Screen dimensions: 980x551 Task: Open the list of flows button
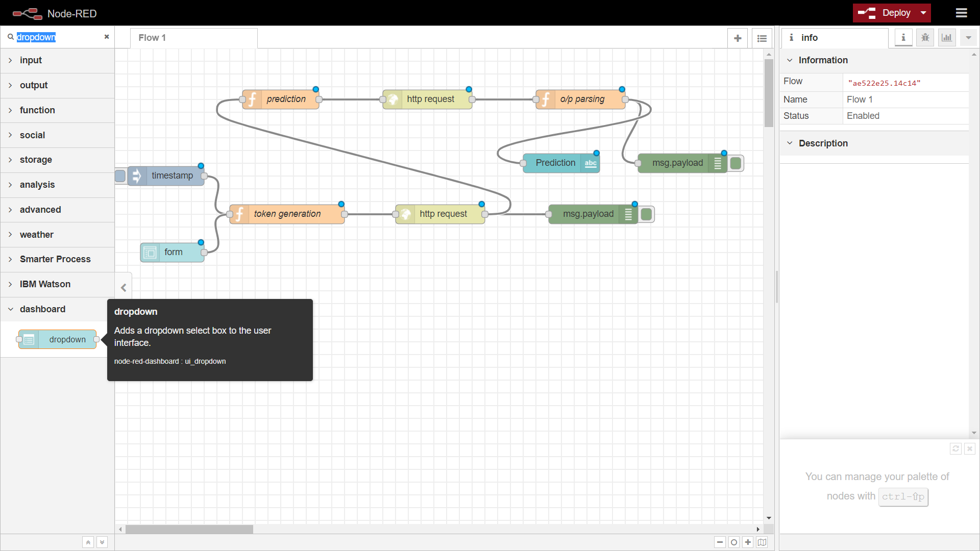762,38
